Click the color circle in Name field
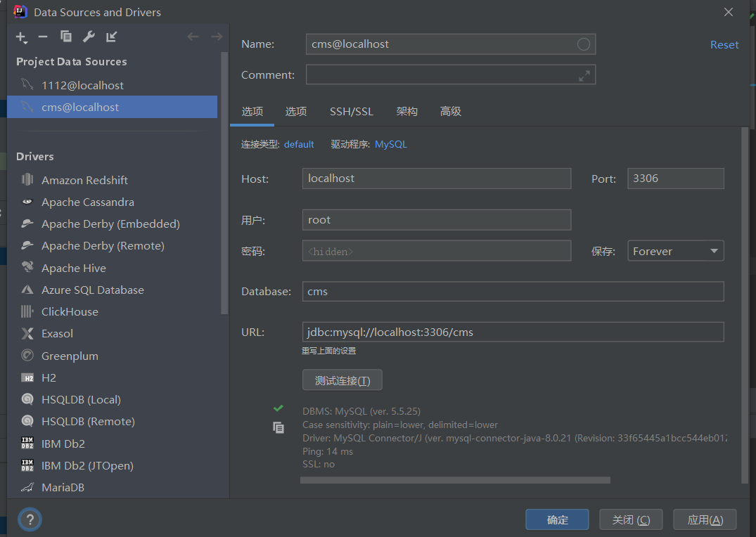Image resolution: width=756 pixels, height=537 pixels. (x=584, y=44)
